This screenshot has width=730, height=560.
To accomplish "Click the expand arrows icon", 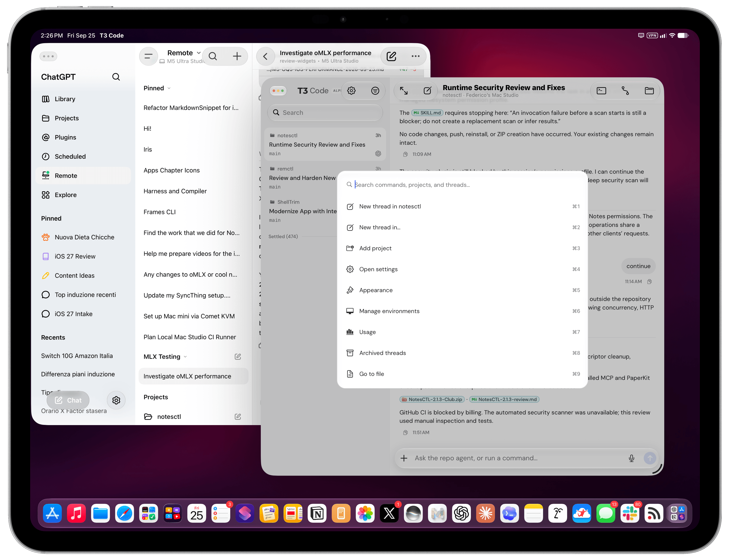I will (404, 91).
